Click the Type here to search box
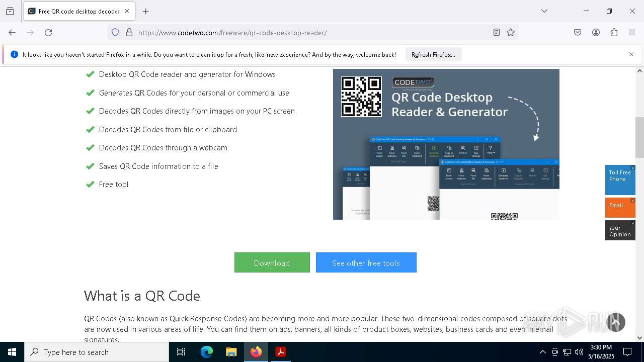The image size is (644, 362). [97, 352]
